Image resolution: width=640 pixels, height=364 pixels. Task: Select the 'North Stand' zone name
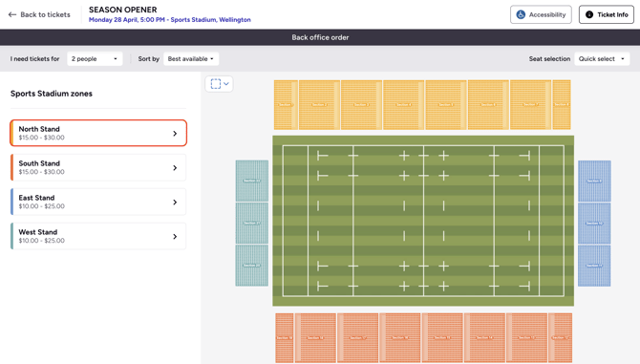pyautogui.click(x=39, y=129)
